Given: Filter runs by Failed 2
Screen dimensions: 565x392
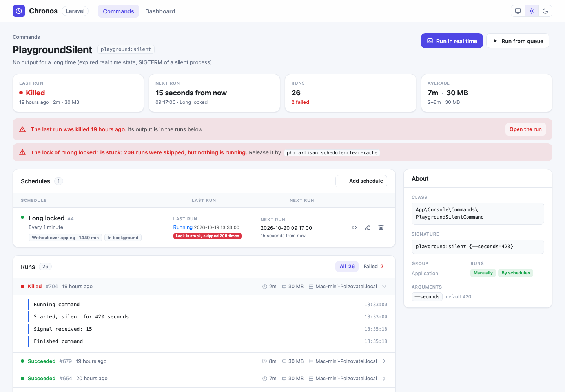Looking at the screenshot, I should point(373,267).
